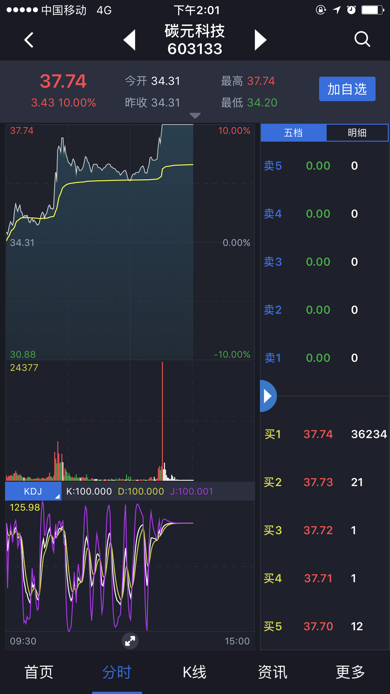Viewport: 390px width, 694px height.
Task: Open the stock search magnifier
Action: (x=362, y=40)
